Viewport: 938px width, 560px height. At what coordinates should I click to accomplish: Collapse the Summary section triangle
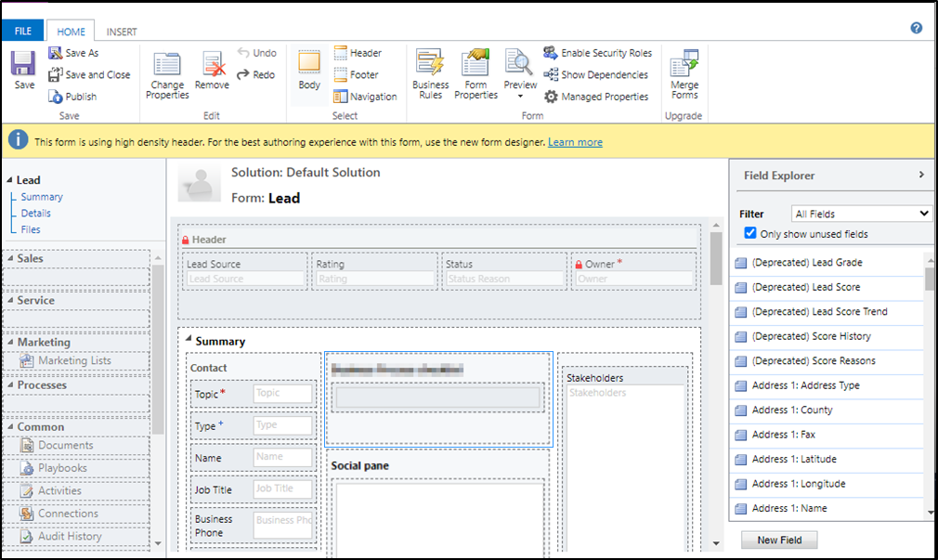click(189, 341)
